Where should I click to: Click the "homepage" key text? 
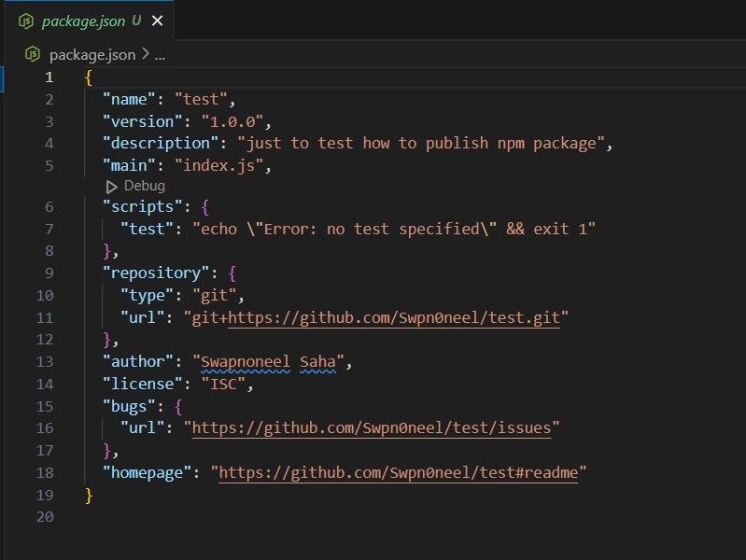(147, 472)
